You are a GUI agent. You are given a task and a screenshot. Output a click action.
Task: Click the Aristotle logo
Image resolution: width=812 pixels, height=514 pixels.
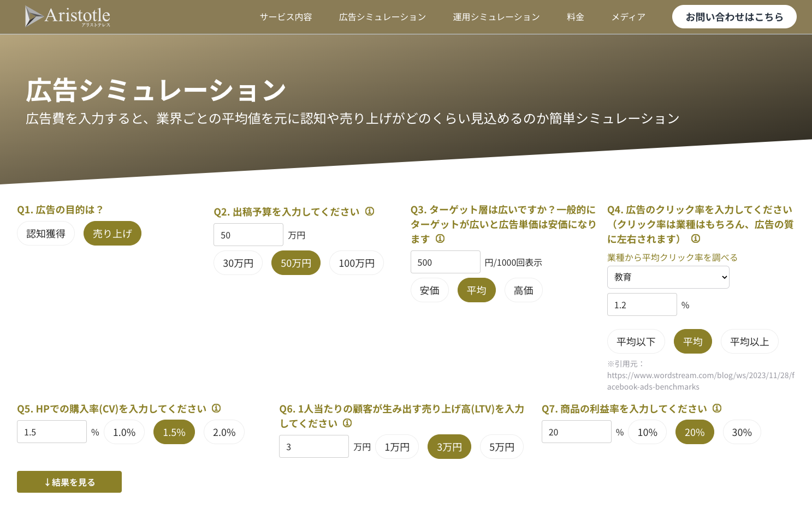(x=68, y=16)
